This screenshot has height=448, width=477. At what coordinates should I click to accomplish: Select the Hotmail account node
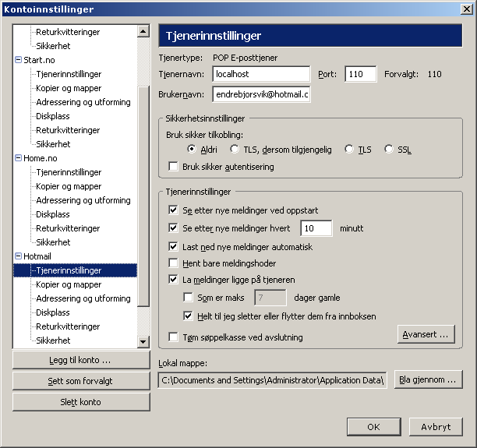pos(37,256)
